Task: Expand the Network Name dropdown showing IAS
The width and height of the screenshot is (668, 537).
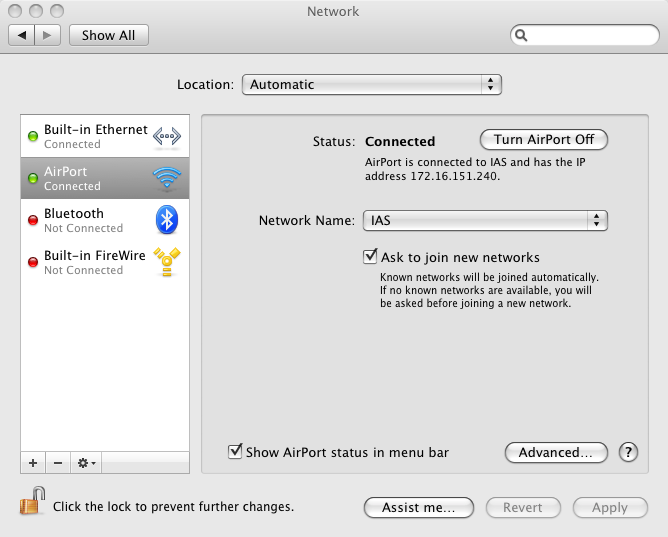Action: click(485, 220)
